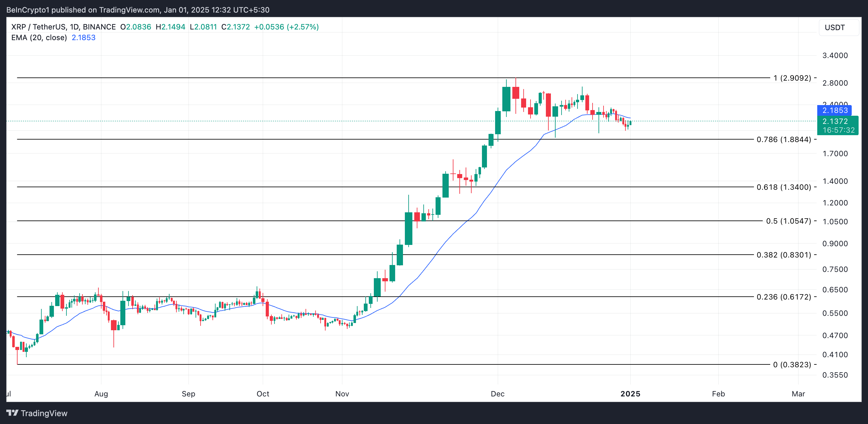The image size is (868, 424).
Task: Select the 0.786 (1.8844) Fibonacci level label
Action: point(783,139)
